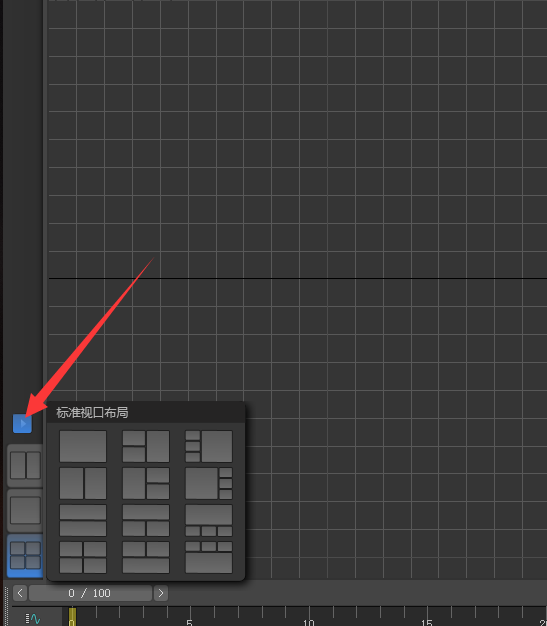547x626 pixels.
Task: Select two horizontal rows layout preset
Action: tap(83, 520)
